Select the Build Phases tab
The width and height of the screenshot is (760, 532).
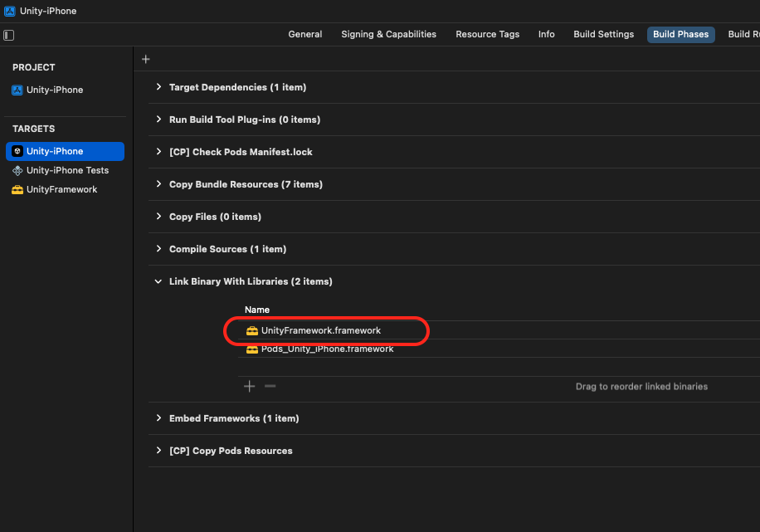(680, 34)
